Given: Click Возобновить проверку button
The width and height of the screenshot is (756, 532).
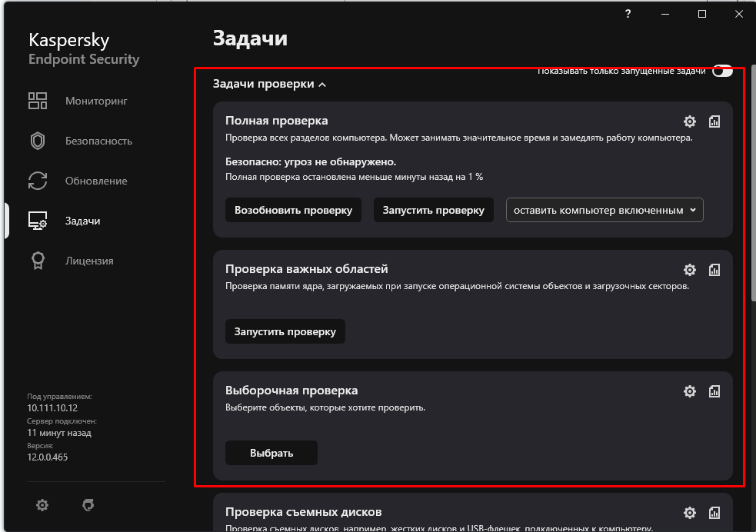Looking at the screenshot, I should [293, 210].
